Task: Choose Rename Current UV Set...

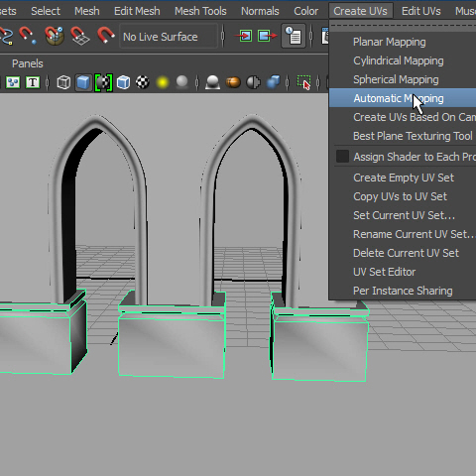Action: point(403,234)
